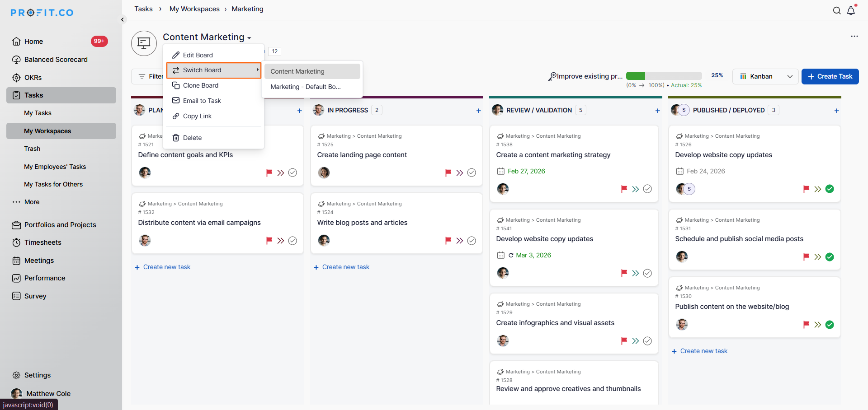Click the red priority flag on task 1525

[x=448, y=172]
